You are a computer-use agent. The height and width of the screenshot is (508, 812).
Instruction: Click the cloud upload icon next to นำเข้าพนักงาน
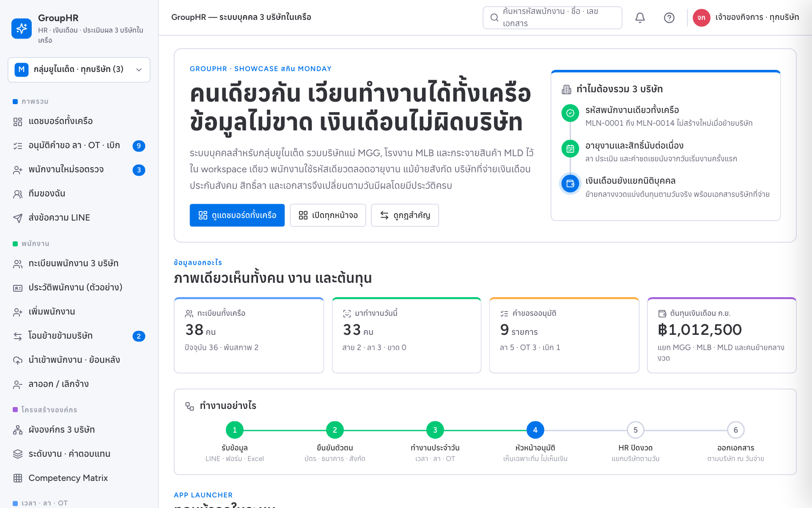[x=18, y=360]
